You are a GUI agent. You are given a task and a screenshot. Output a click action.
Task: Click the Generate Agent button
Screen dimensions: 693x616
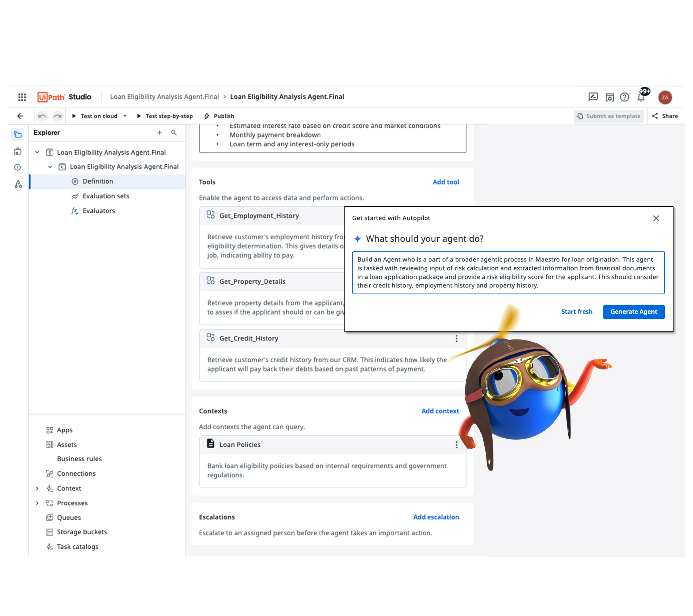point(633,311)
